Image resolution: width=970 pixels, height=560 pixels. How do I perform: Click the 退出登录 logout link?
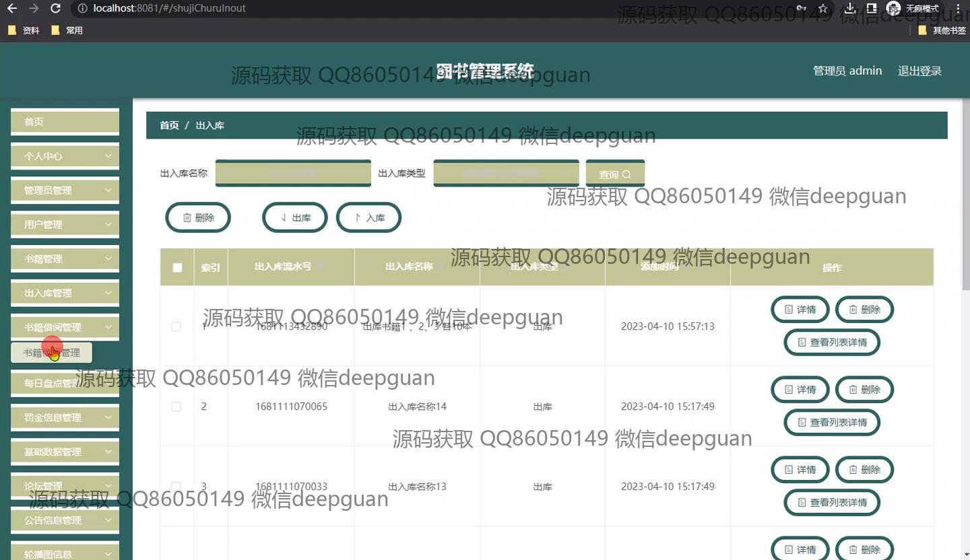(919, 71)
